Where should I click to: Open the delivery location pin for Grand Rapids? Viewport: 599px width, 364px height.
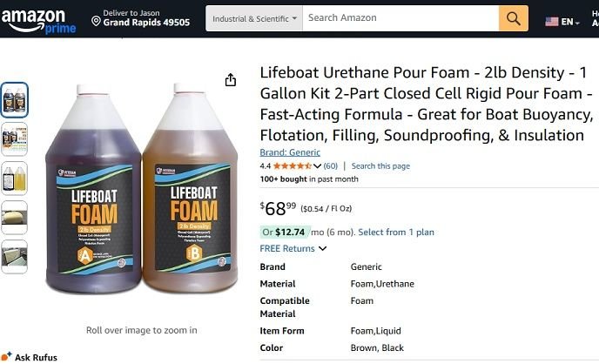[96, 19]
